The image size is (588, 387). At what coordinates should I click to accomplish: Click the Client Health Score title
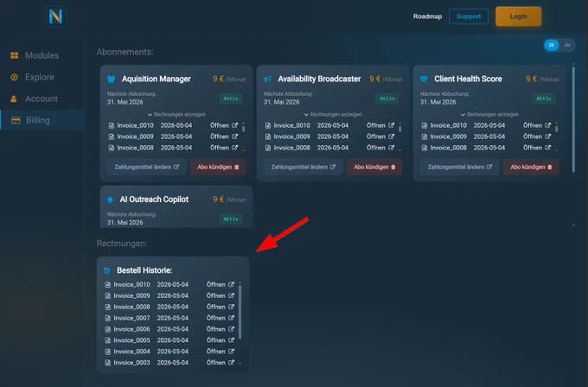[468, 79]
